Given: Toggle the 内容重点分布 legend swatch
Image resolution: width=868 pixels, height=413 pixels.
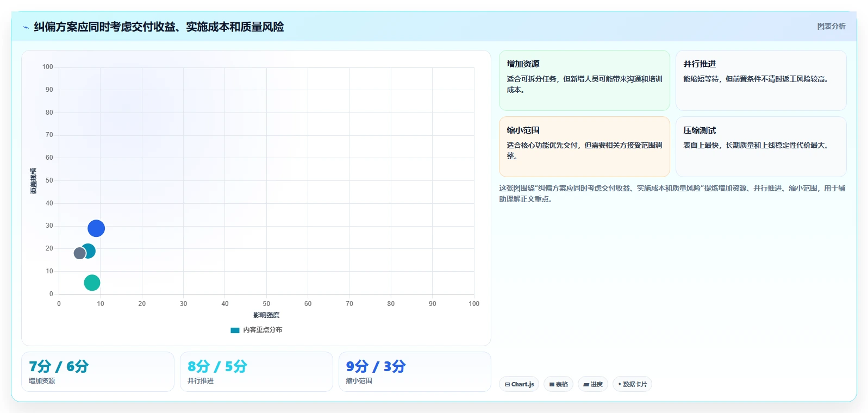Looking at the screenshot, I should [235, 330].
